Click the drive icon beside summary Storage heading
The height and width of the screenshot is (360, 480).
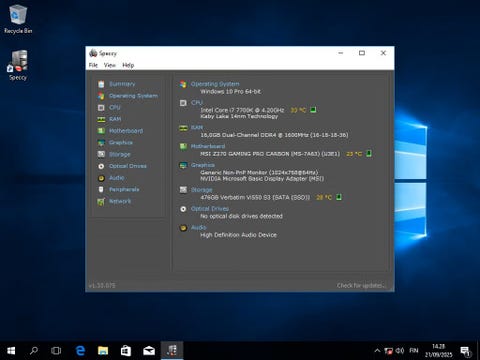click(x=183, y=190)
